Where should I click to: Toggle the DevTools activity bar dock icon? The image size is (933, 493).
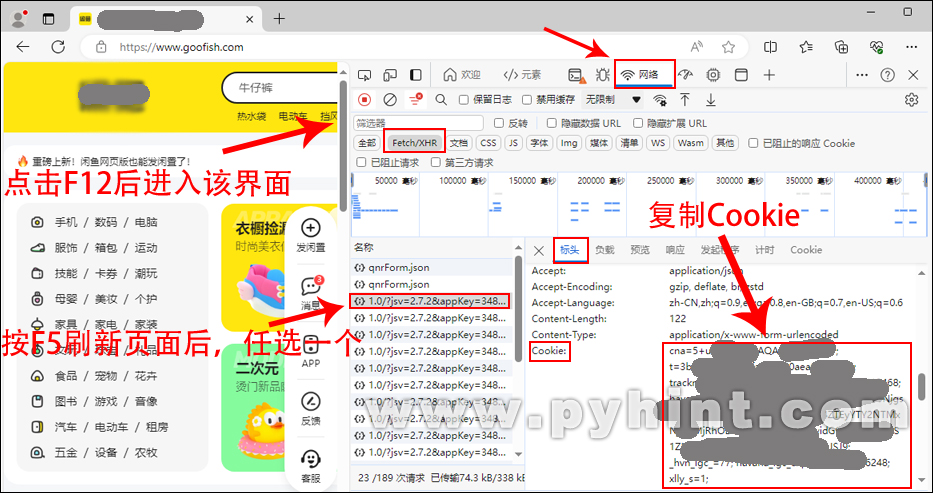416,75
